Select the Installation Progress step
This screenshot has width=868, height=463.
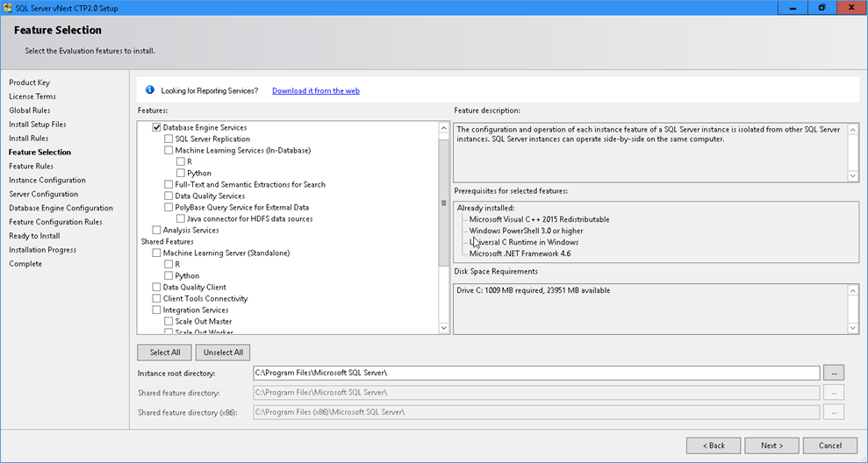[x=43, y=250]
